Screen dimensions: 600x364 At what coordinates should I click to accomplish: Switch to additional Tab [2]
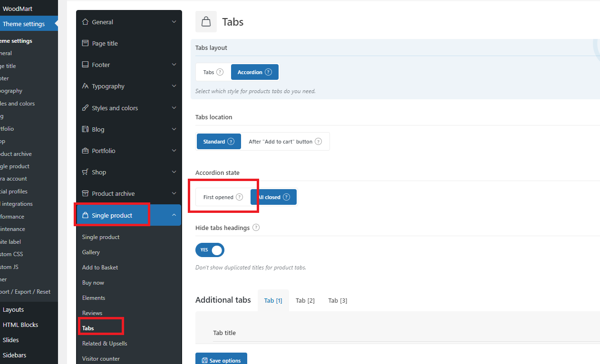tap(305, 300)
